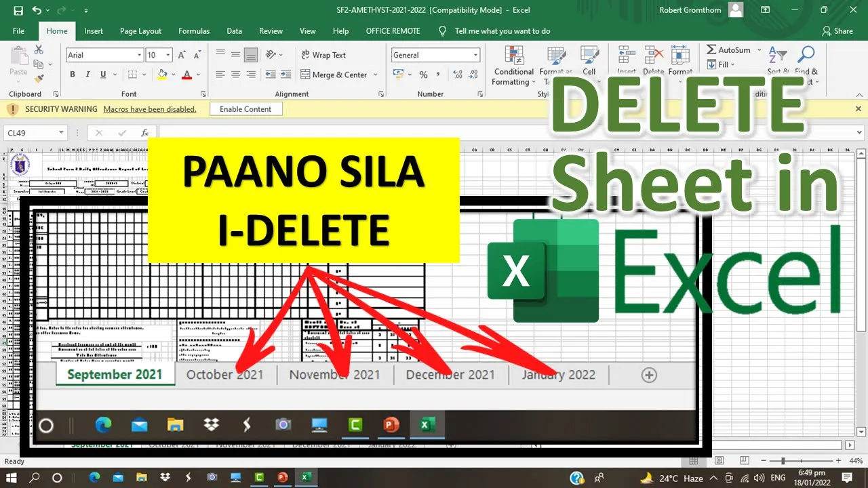This screenshot has width=868, height=488.
Task: Increase the font size
Action: (x=182, y=55)
